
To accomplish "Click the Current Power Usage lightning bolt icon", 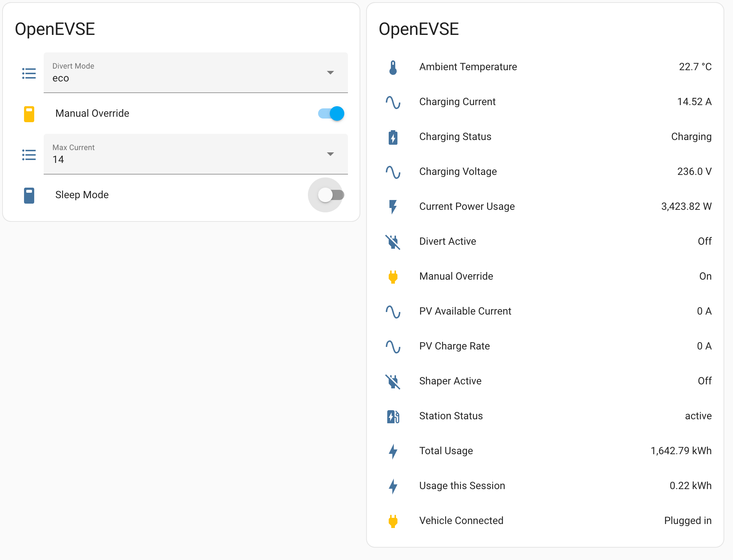I will tap(392, 206).
